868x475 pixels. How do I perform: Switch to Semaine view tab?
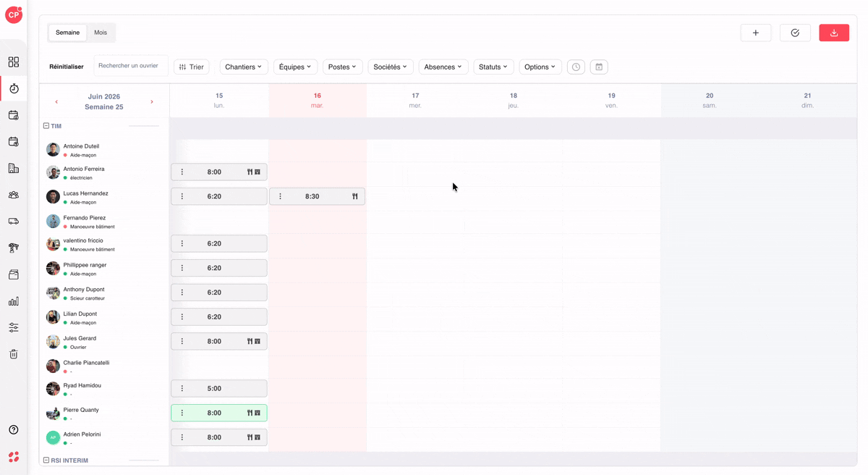[68, 33]
